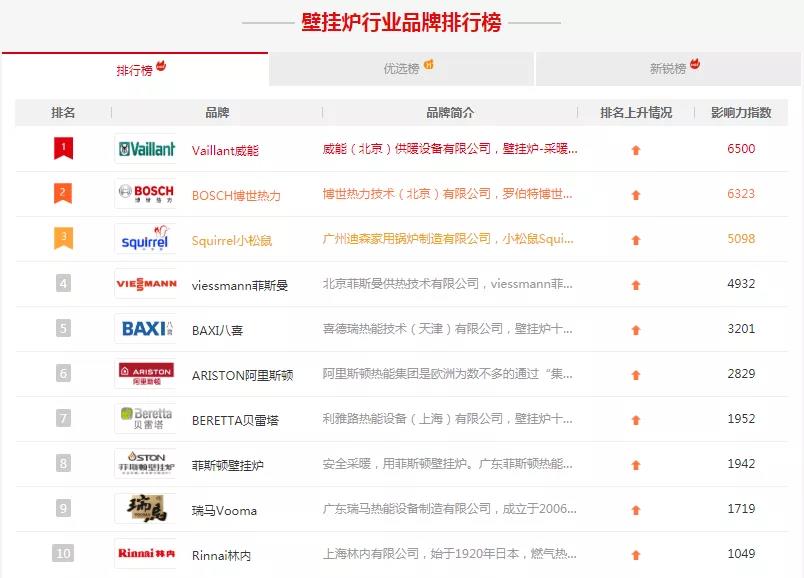Click the up arrow in Rinnai林内 row
Viewport: 804px width, 578px height.
(636, 555)
